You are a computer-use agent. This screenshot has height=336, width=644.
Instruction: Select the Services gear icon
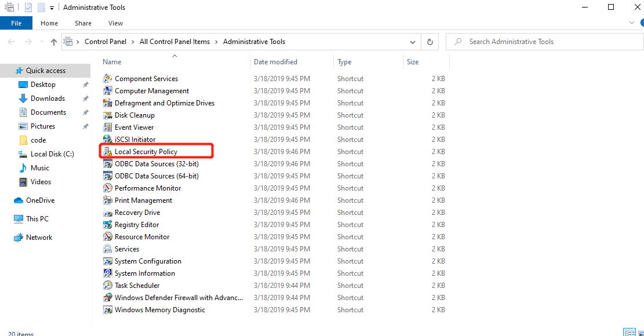pyautogui.click(x=108, y=249)
